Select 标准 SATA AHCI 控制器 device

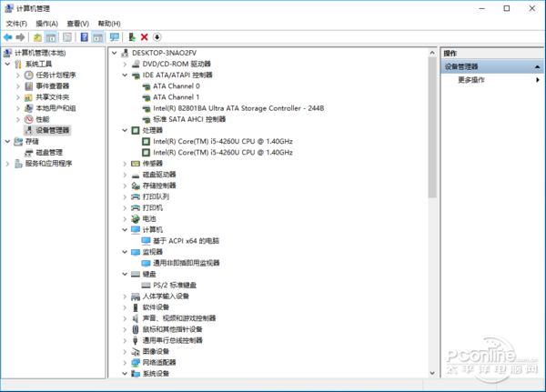[189, 119]
